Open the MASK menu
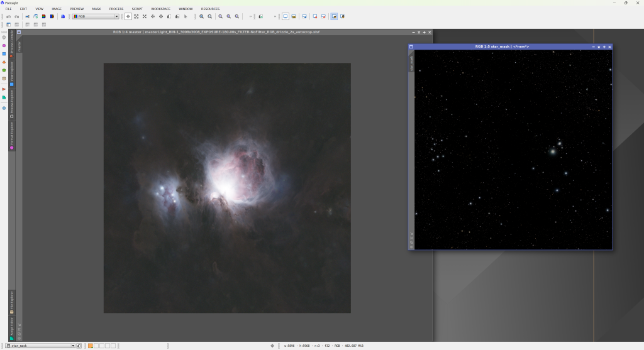Screen dimensions: 644x350 click(x=96, y=9)
